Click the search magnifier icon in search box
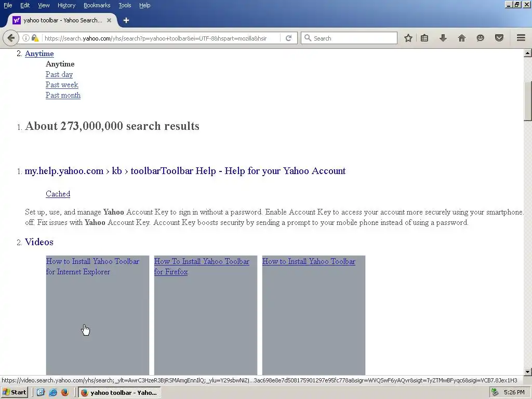This screenshot has height=399, width=532. [x=308, y=38]
